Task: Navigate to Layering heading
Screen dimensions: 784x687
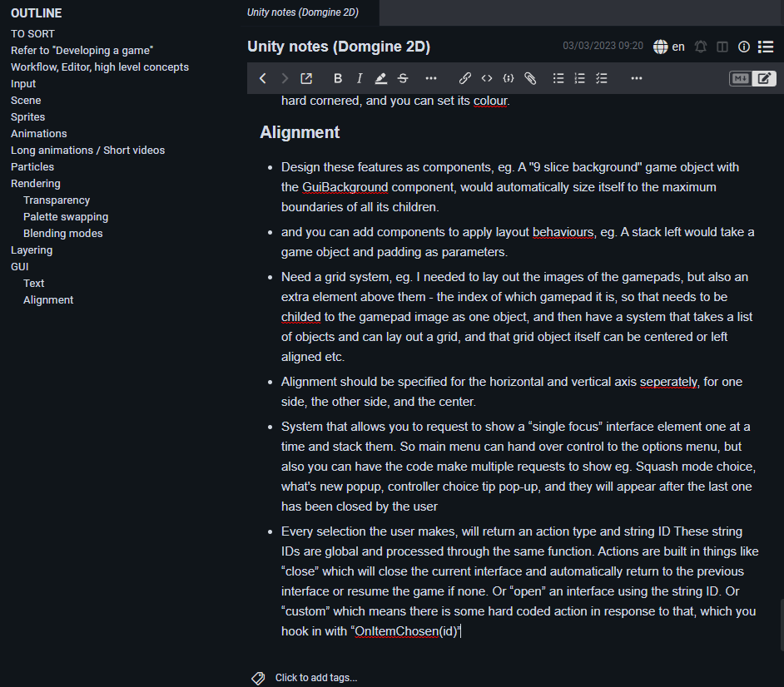Action: [x=31, y=250]
